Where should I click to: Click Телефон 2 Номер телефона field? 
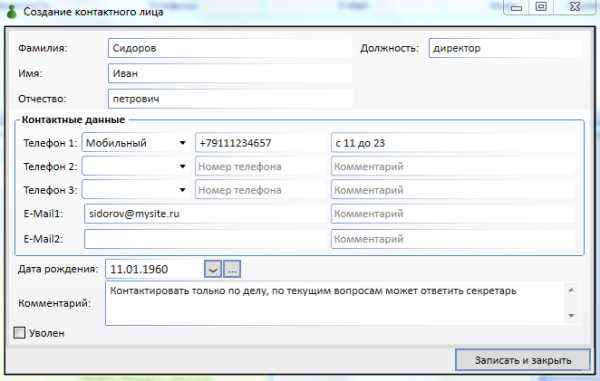pyautogui.click(x=261, y=166)
